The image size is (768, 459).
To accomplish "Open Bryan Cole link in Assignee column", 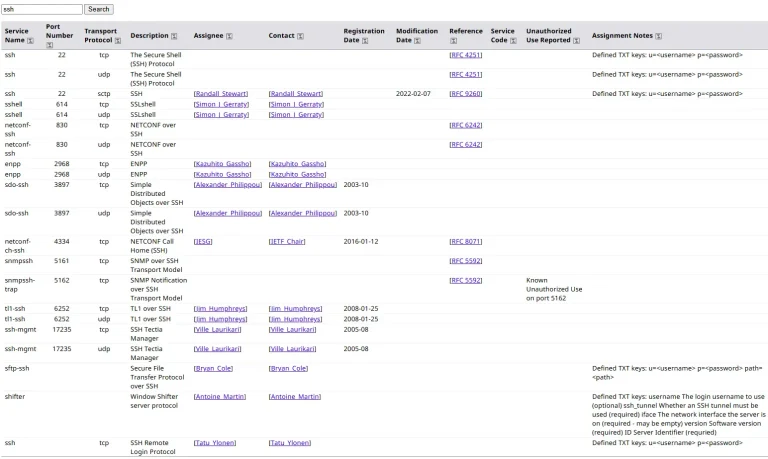I will 214,368.
